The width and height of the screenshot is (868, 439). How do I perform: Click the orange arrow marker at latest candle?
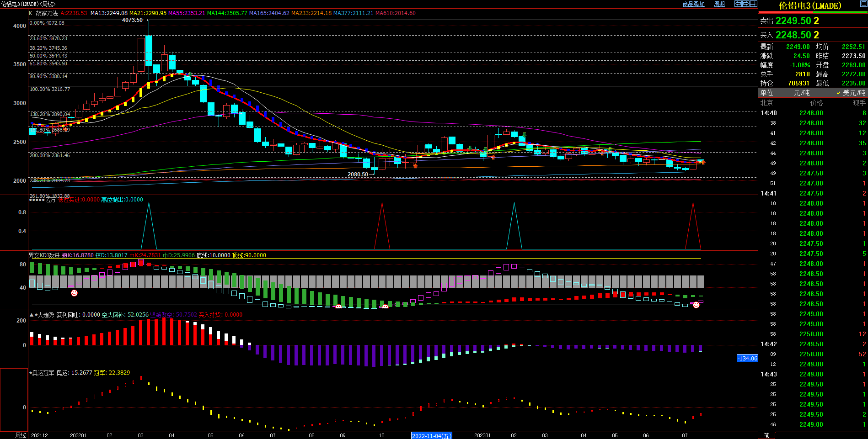click(x=703, y=162)
